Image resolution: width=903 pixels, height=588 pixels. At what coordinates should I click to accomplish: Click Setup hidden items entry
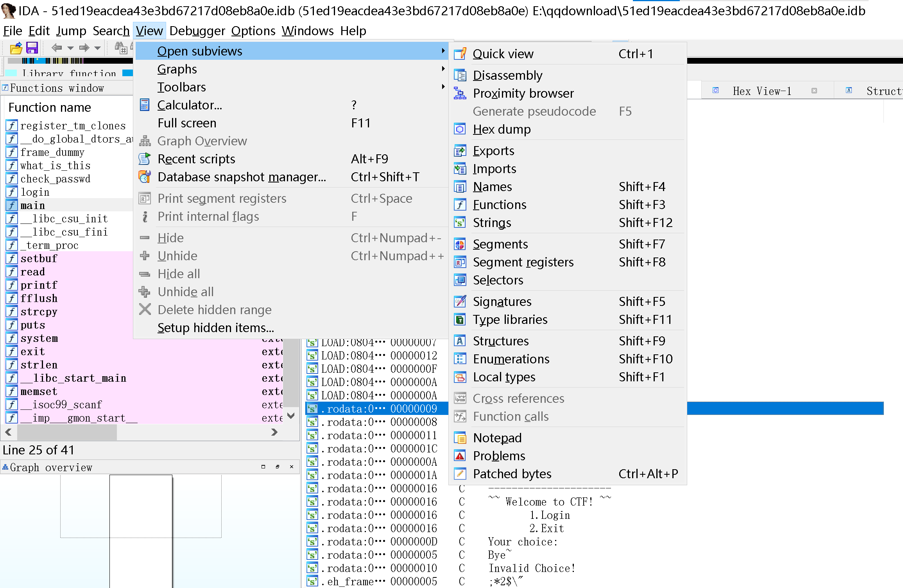(215, 328)
